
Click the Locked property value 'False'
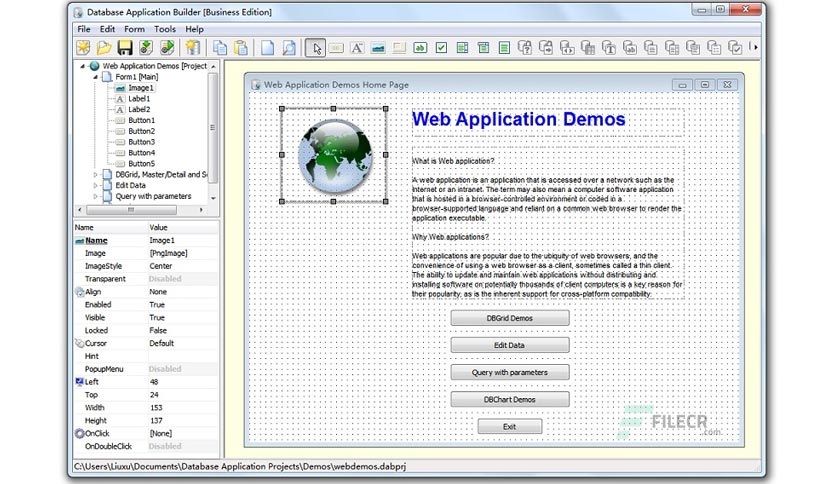[x=158, y=330]
